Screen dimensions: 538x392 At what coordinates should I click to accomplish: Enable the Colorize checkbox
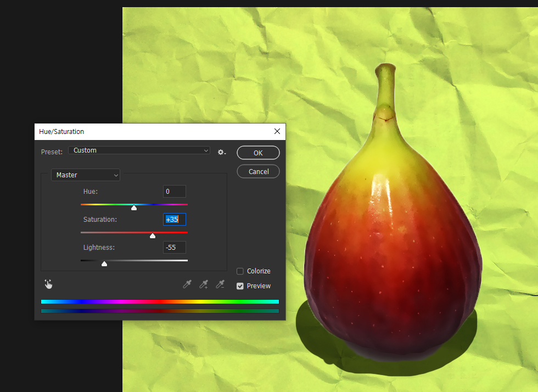(x=240, y=271)
